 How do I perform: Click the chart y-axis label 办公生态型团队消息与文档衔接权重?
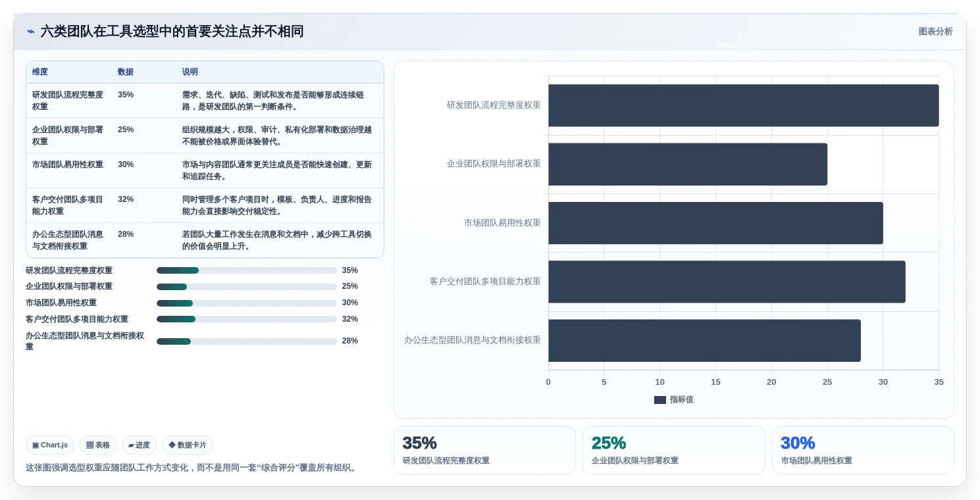(x=473, y=340)
